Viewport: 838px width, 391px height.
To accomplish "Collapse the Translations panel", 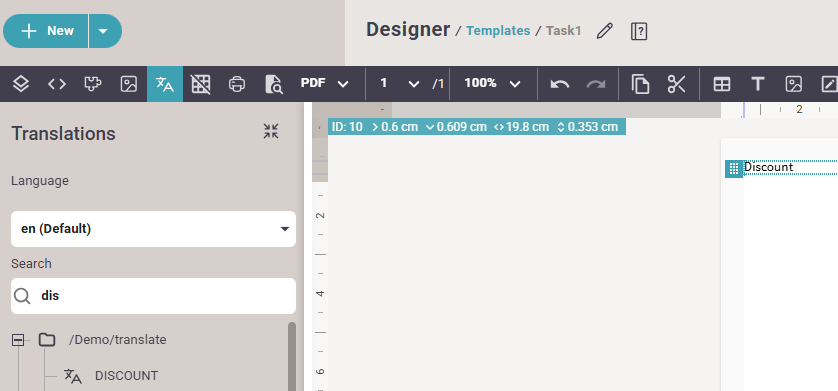I will pos(271,131).
